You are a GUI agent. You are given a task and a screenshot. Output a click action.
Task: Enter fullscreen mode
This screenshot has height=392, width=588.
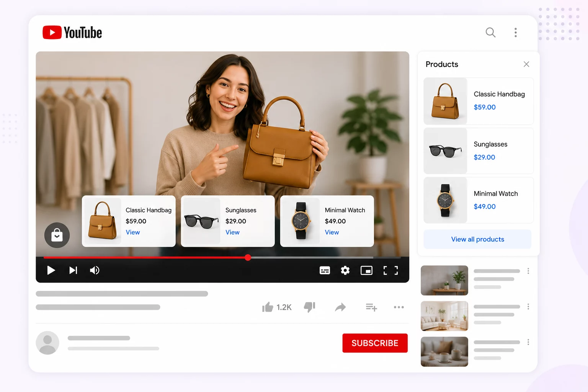click(391, 271)
